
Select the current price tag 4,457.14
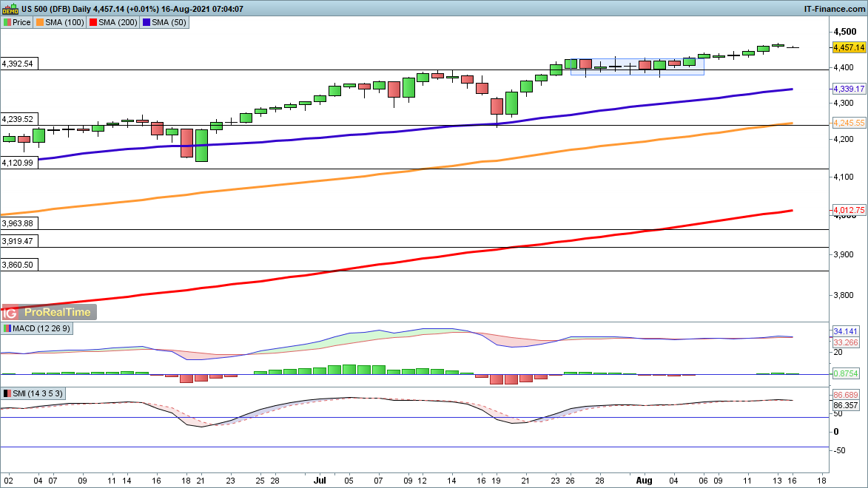[x=849, y=47]
